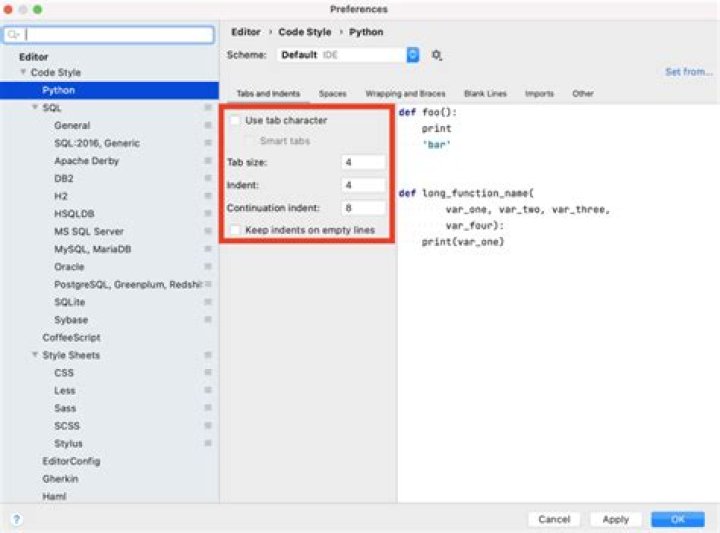The height and width of the screenshot is (533, 720).
Task: Click the scheme icon beside Sybase
Action: click(x=208, y=319)
